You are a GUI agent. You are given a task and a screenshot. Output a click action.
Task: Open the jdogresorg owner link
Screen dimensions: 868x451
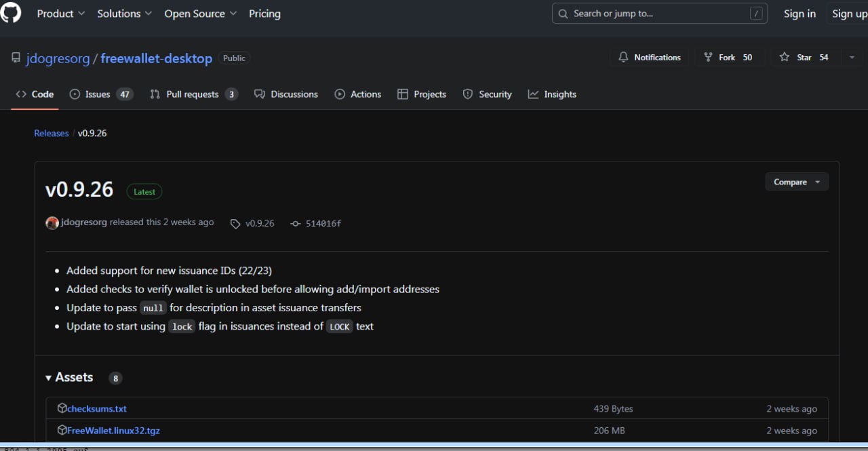point(58,59)
